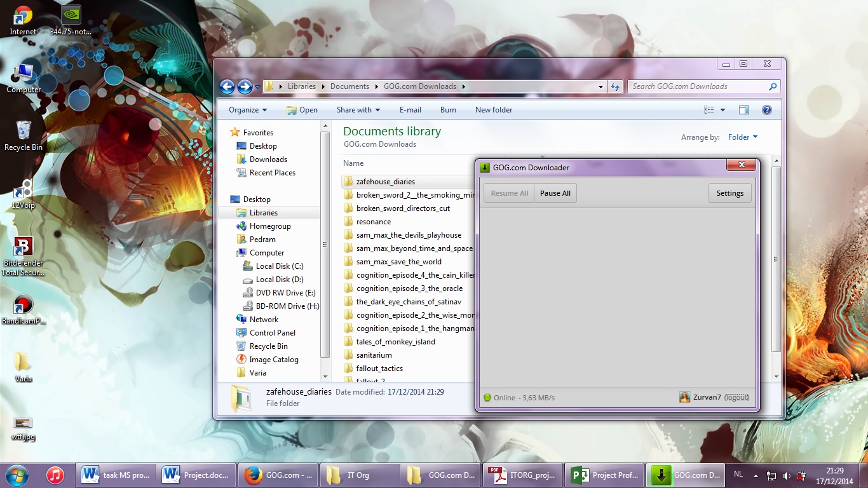Click Documents in the address breadcrumb
Image resolution: width=868 pixels, height=488 pixels.
349,86
